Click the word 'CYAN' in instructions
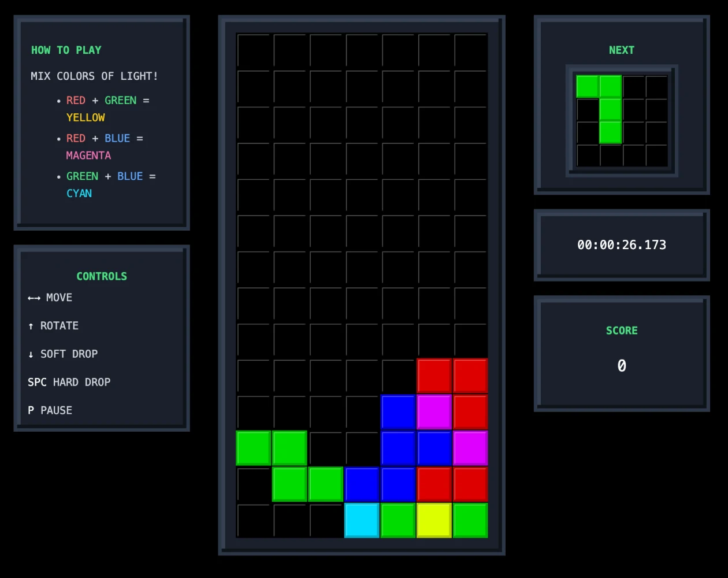 pos(79,193)
